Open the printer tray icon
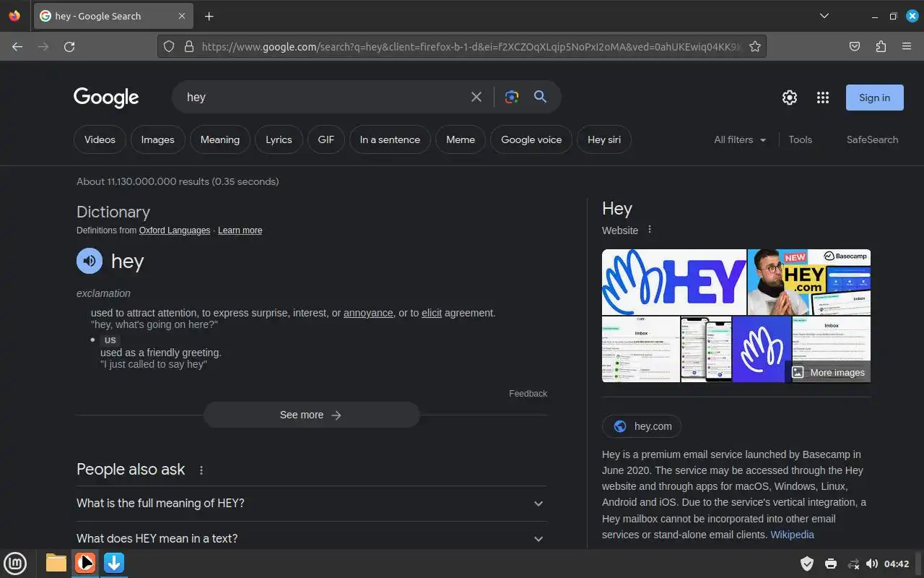The width and height of the screenshot is (924, 578). tap(831, 564)
